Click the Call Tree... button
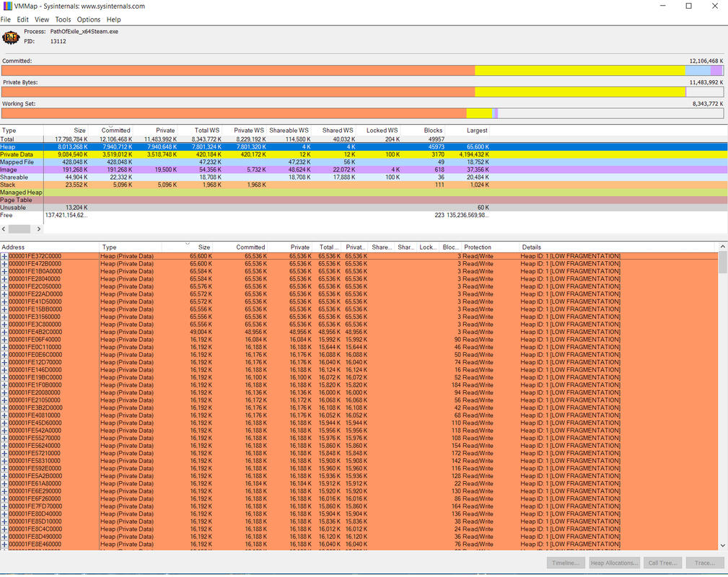 pos(662,563)
